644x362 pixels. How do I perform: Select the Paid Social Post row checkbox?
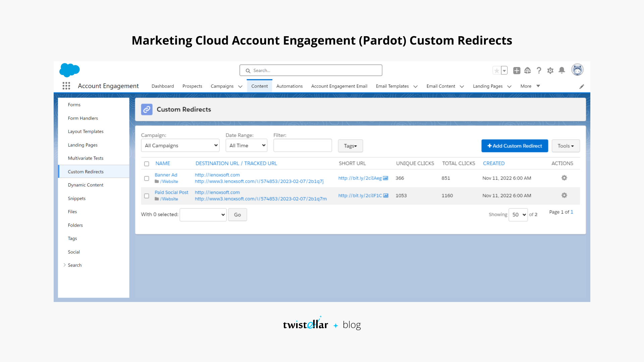(147, 196)
